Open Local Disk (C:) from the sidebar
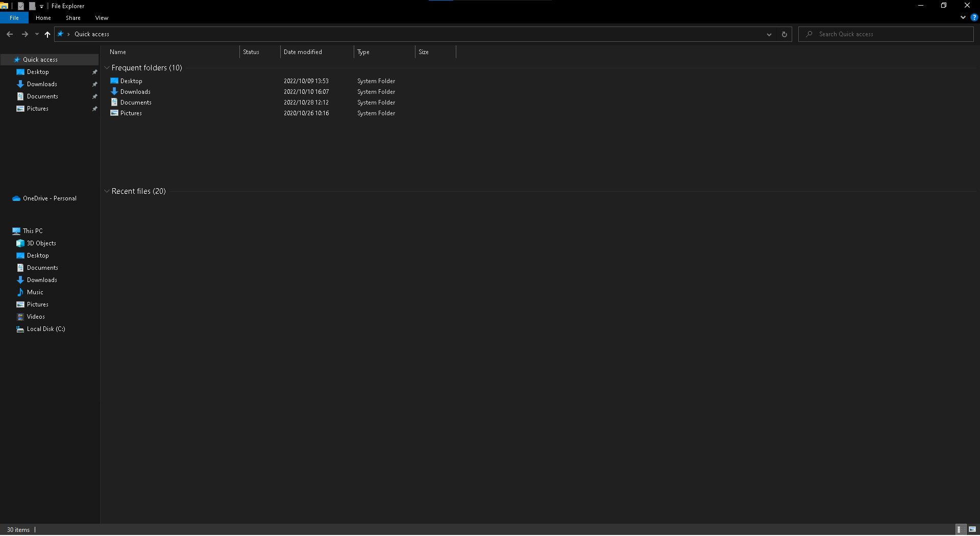 click(x=45, y=329)
